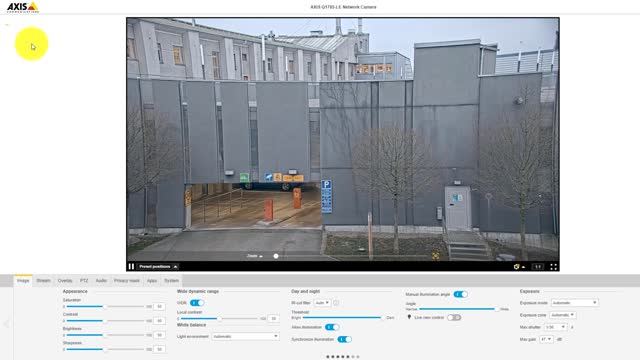Open the System settings tab
The image size is (640, 360).
171,280
